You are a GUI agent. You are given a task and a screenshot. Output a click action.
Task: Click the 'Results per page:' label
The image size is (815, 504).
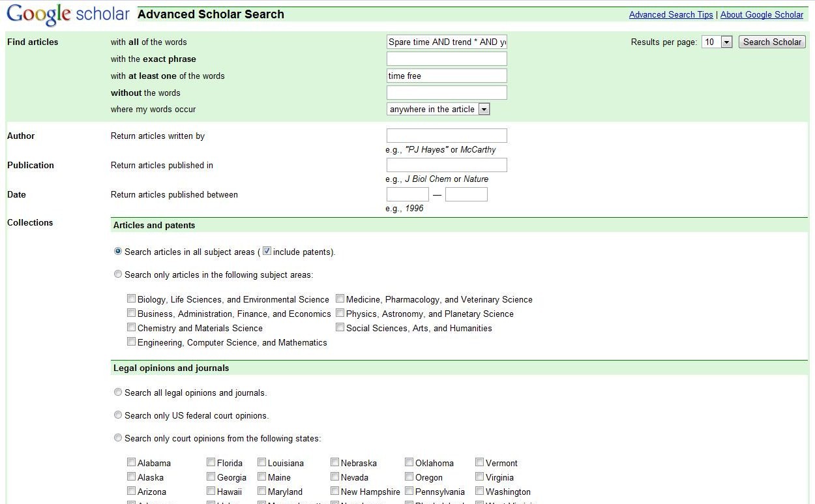point(664,42)
